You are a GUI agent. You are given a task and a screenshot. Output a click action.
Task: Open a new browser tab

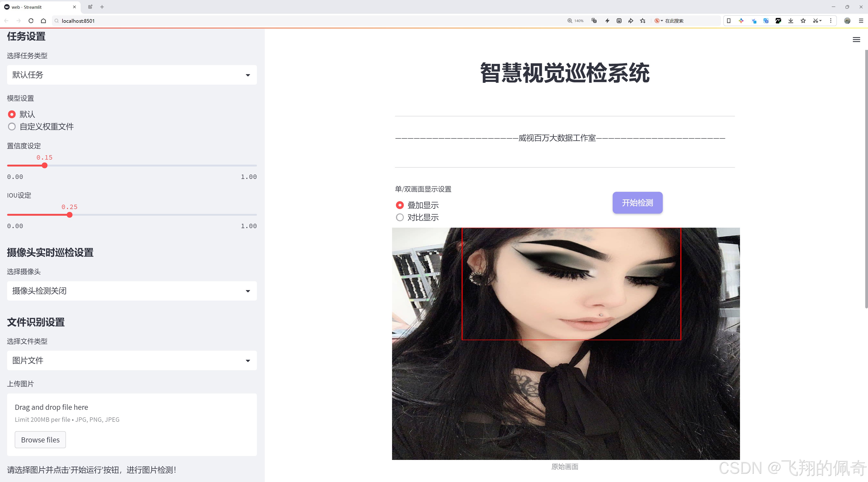point(102,7)
